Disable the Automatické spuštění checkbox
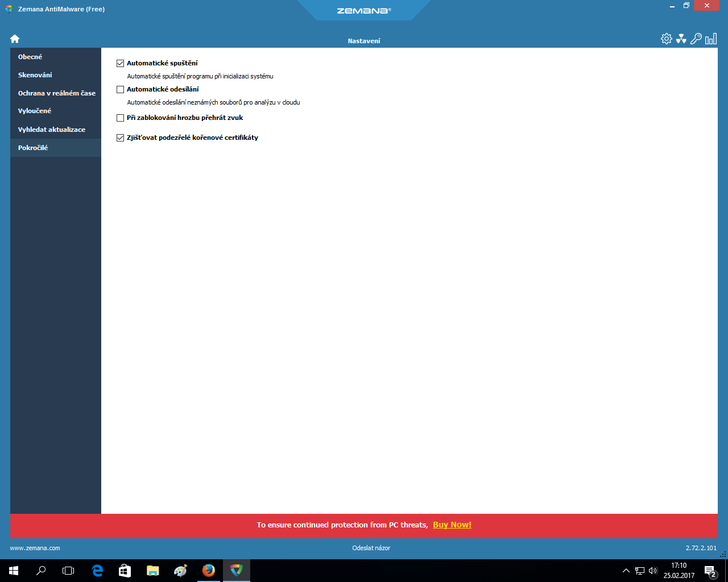 (120, 64)
